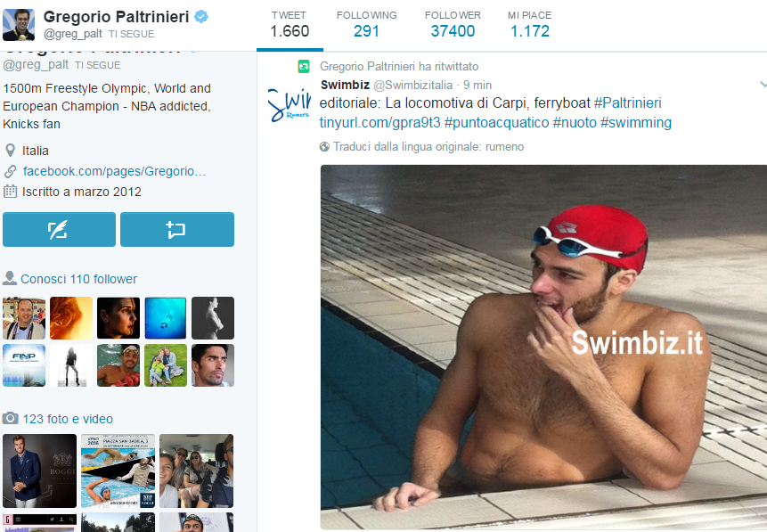
Task: Click the blue verified badge next to Gregorio Paltrinieri
Action: tap(201, 17)
